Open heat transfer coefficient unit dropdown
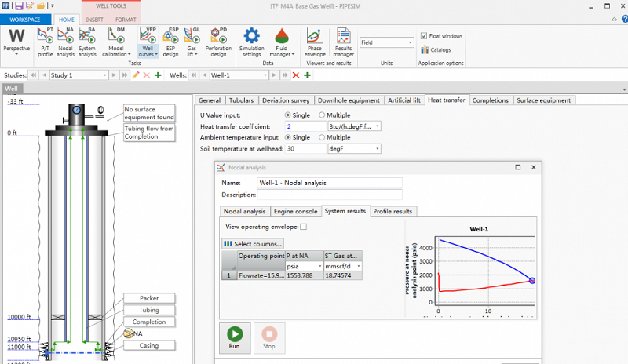Screen dimensions: 628x364 pos(378,126)
